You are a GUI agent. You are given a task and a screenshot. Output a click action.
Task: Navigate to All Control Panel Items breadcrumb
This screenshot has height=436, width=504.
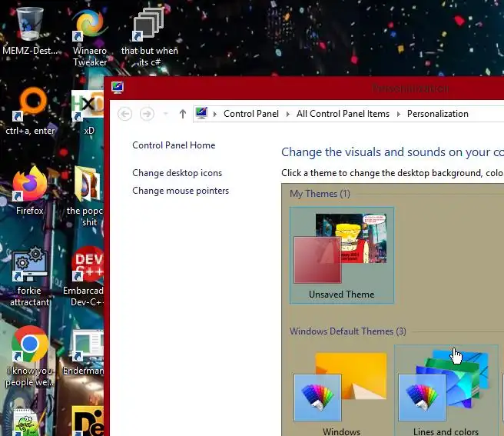(x=343, y=114)
